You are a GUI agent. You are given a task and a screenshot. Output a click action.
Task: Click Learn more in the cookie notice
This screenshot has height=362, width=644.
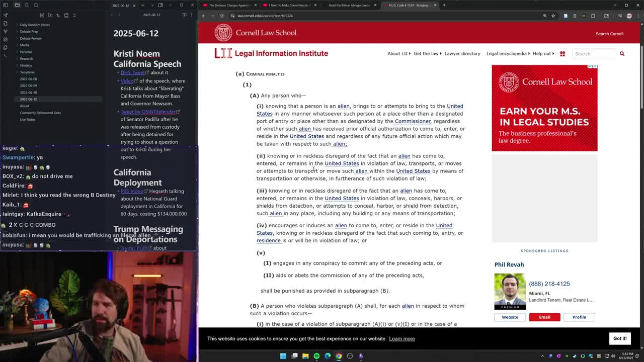point(402,339)
